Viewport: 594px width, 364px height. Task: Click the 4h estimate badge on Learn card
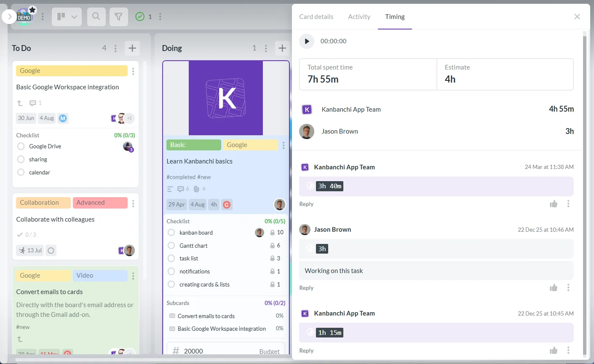(x=214, y=205)
